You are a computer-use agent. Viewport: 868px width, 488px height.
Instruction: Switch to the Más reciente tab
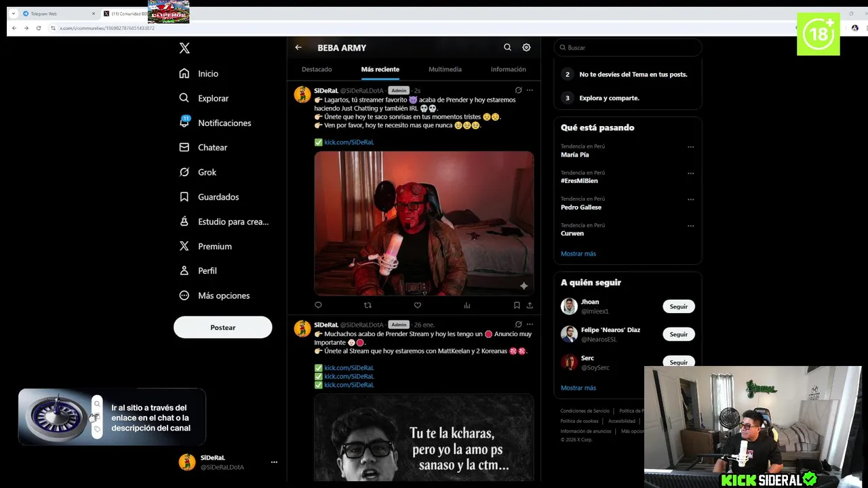tap(380, 69)
